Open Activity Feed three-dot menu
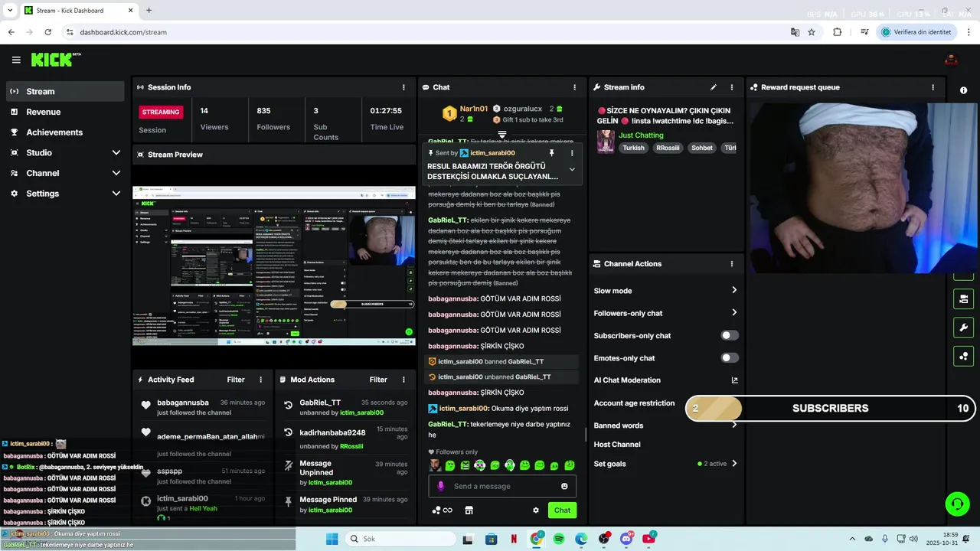The width and height of the screenshot is (980, 551). tap(260, 380)
